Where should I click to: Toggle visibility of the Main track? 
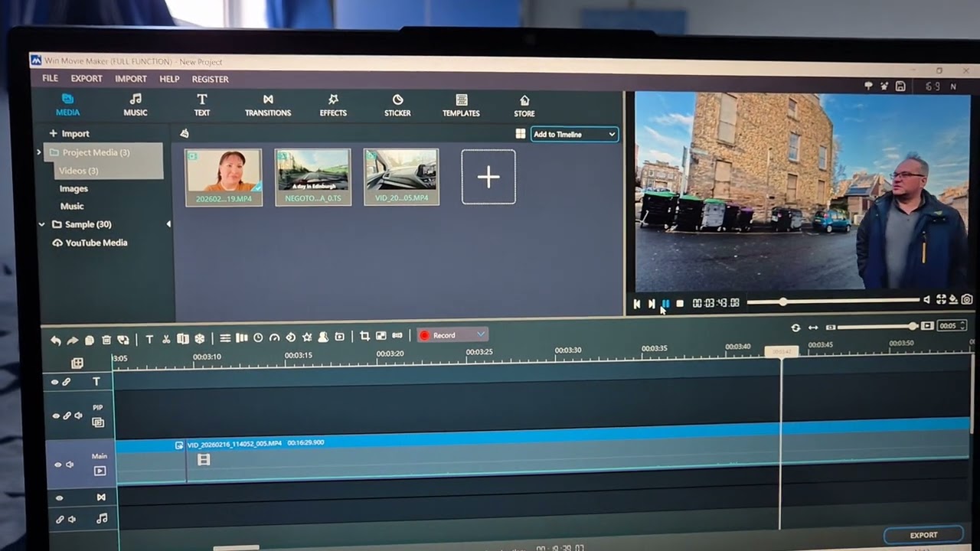57,465
